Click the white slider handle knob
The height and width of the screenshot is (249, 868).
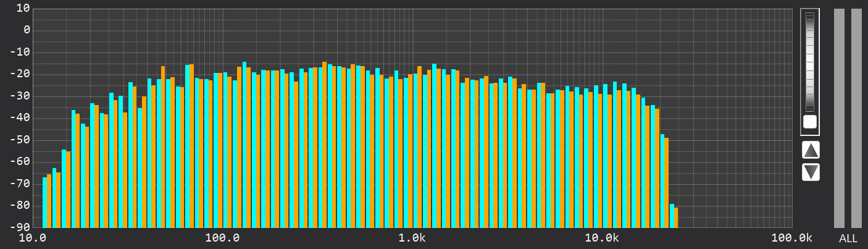click(x=810, y=121)
